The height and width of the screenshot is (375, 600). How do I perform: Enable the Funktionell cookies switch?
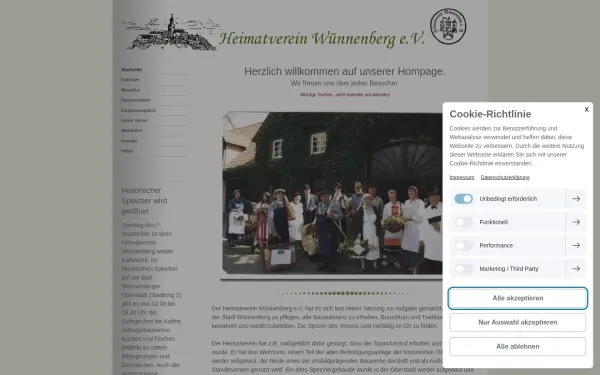tap(463, 222)
